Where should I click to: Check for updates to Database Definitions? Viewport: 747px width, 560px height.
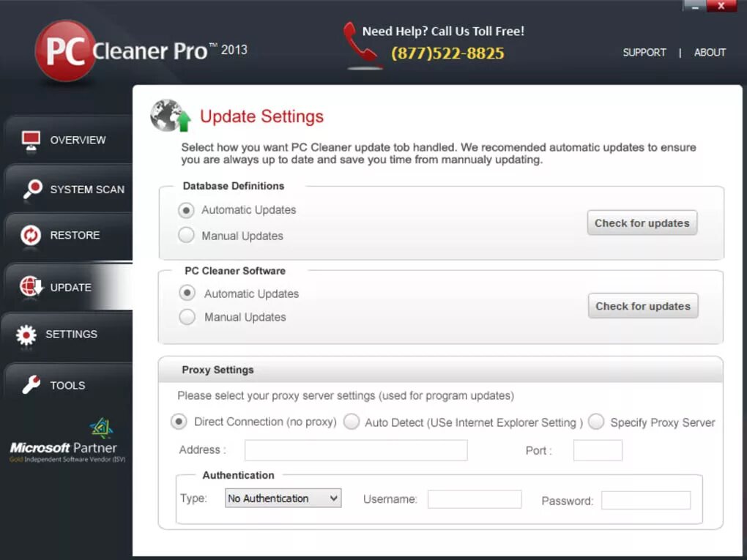(642, 223)
